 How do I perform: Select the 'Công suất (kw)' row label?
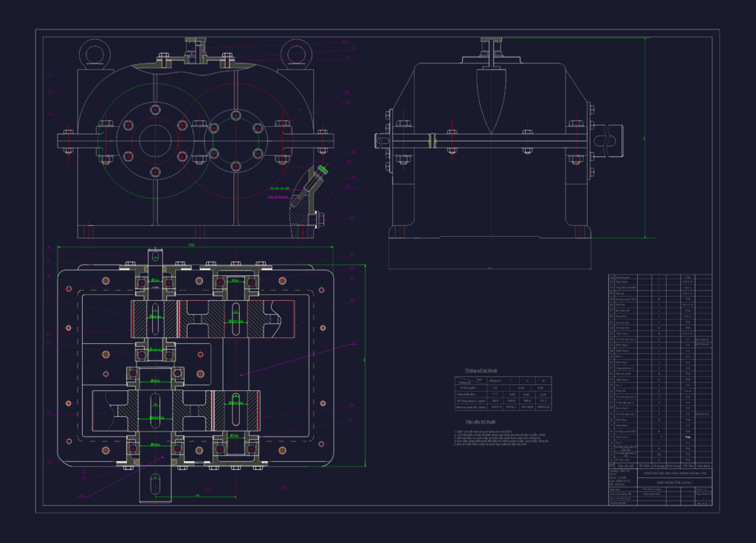[466, 394]
